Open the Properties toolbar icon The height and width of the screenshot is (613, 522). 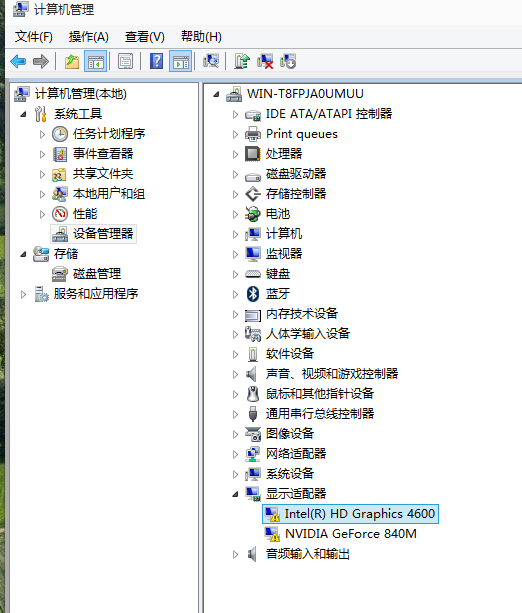coord(125,61)
